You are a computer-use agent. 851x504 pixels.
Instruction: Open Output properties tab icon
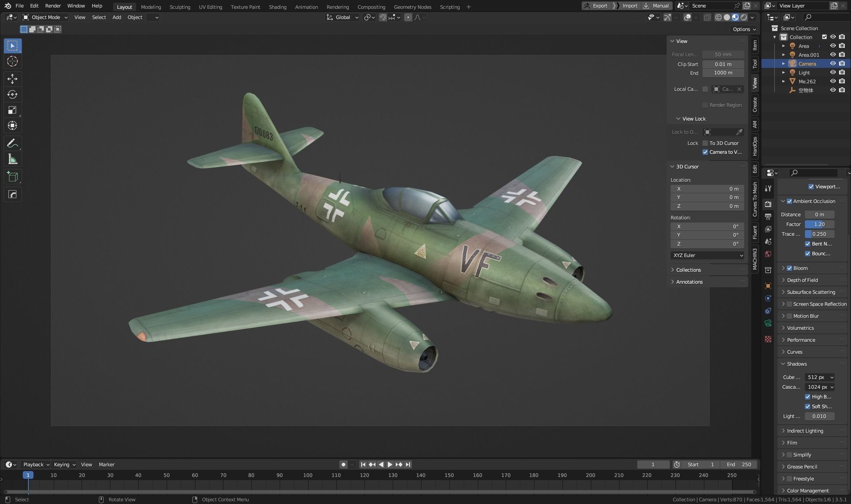768,216
